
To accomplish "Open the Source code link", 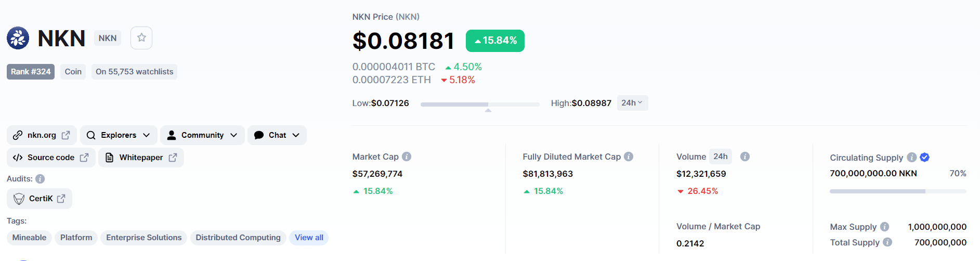I will point(51,158).
